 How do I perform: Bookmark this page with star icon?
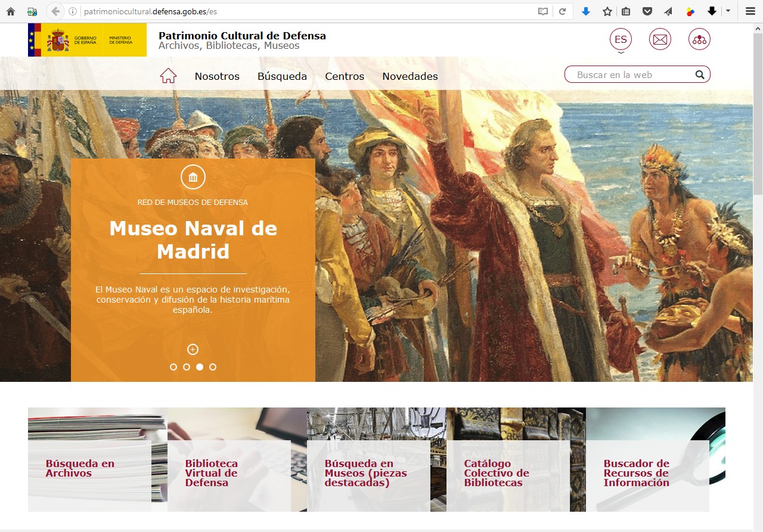(607, 11)
